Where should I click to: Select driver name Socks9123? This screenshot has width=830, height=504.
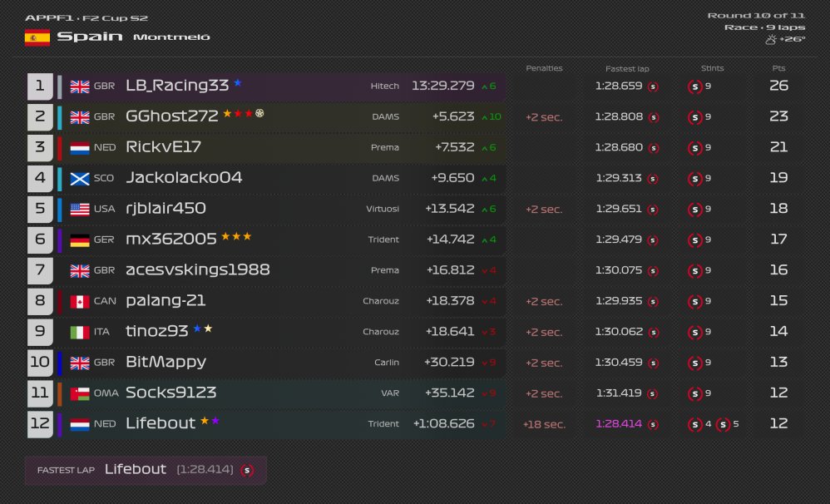pyautogui.click(x=171, y=393)
